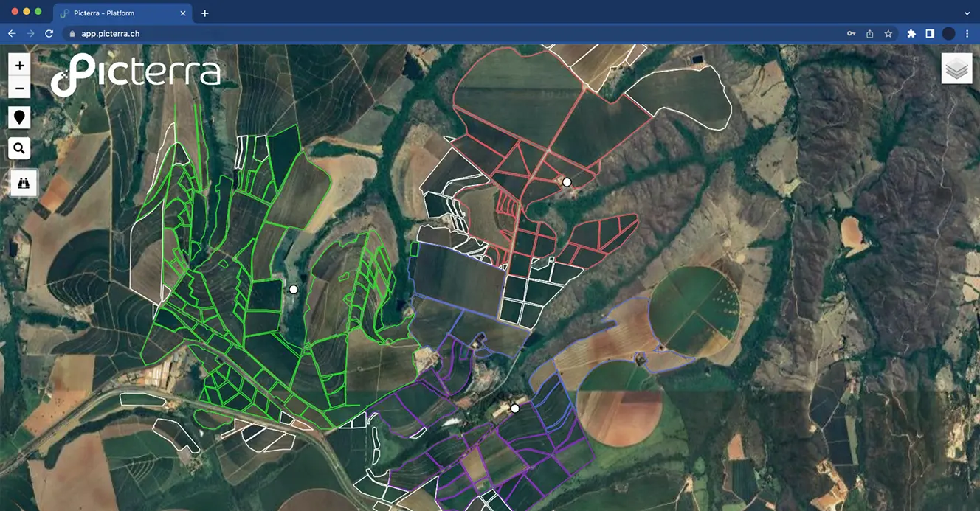The width and height of the screenshot is (980, 511).
Task: Toggle the browser side panel
Action: point(930,34)
